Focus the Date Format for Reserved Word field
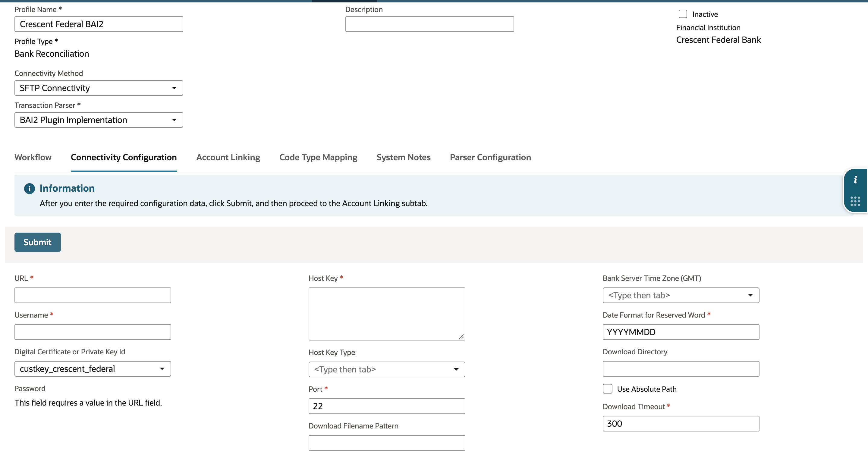Image resolution: width=868 pixels, height=458 pixels. pyautogui.click(x=681, y=332)
